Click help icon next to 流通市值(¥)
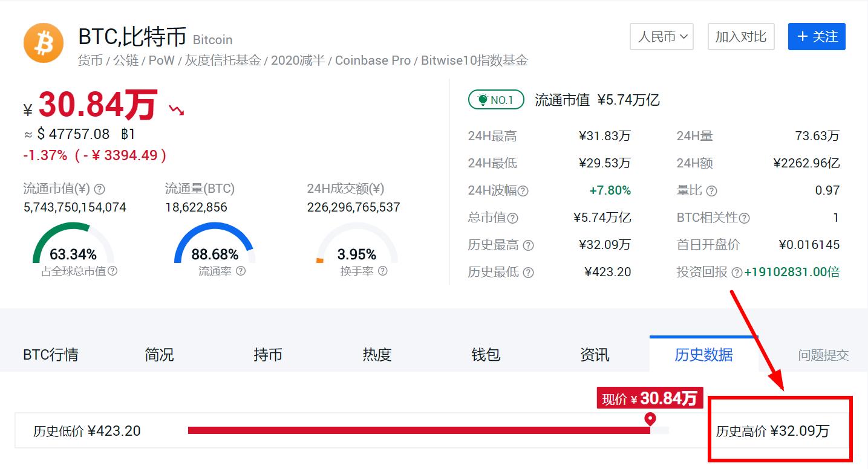The width and height of the screenshot is (868, 469). click(x=100, y=189)
